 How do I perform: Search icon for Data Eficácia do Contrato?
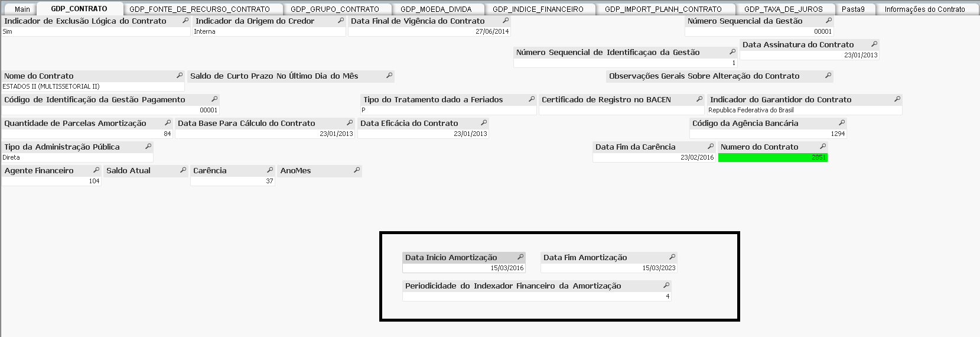tap(484, 123)
